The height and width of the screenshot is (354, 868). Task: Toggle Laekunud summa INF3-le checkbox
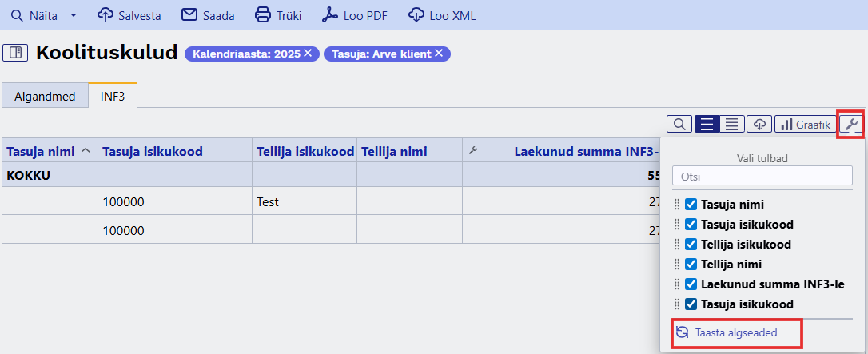(691, 284)
